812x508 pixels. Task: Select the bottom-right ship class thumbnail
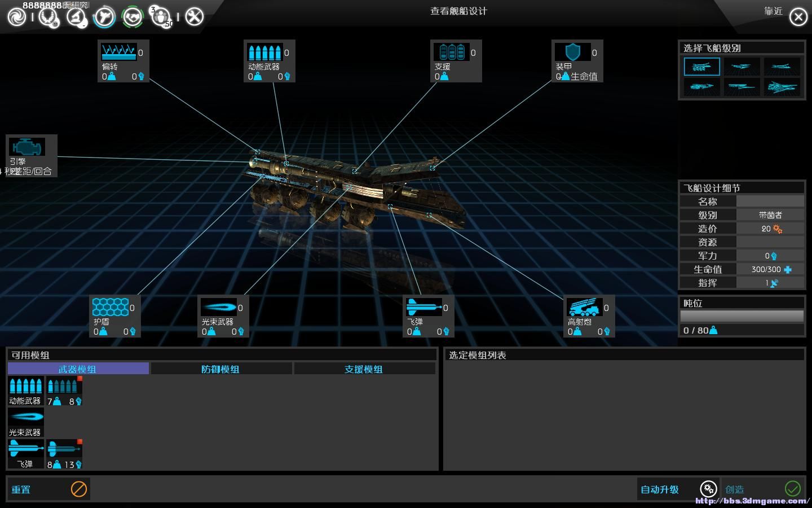pyautogui.click(x=782, y=87)
